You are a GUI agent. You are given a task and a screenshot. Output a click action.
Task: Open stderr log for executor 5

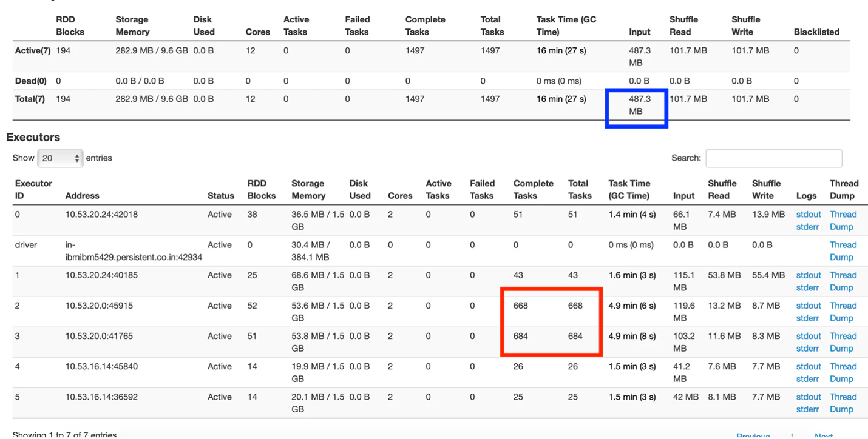coord(807,409)
